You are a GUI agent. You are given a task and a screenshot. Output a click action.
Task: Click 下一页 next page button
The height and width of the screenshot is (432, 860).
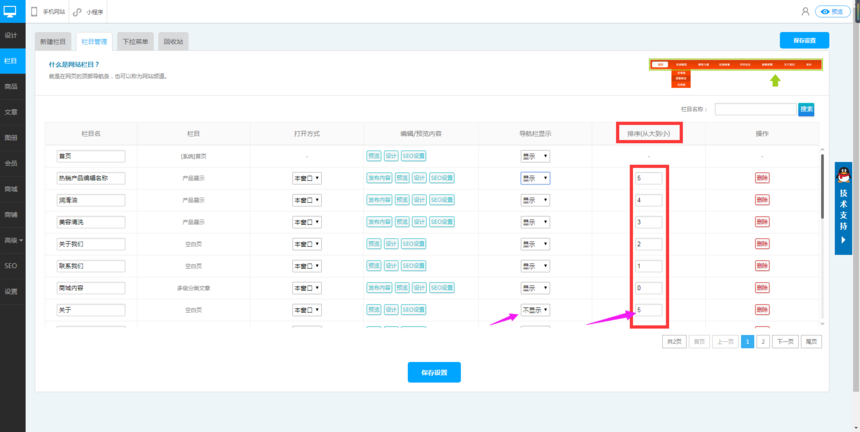pyautogui.click(x=785, y=342)
